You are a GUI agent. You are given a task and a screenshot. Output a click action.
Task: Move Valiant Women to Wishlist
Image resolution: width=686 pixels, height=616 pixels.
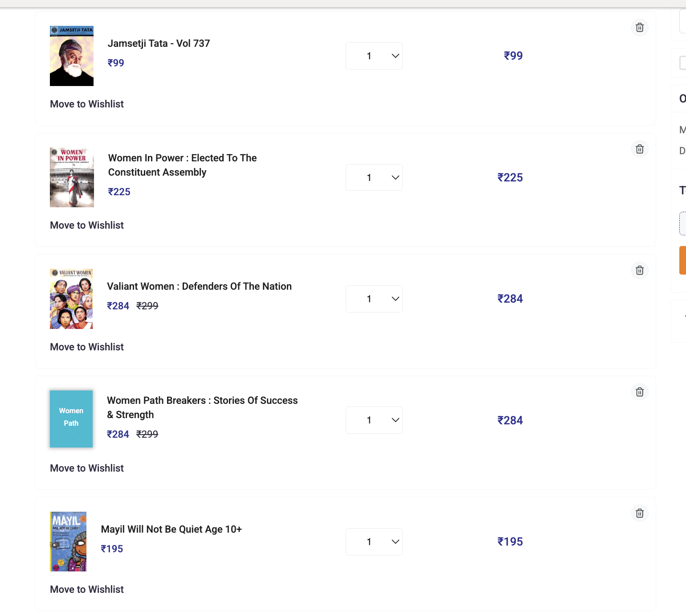87,347
